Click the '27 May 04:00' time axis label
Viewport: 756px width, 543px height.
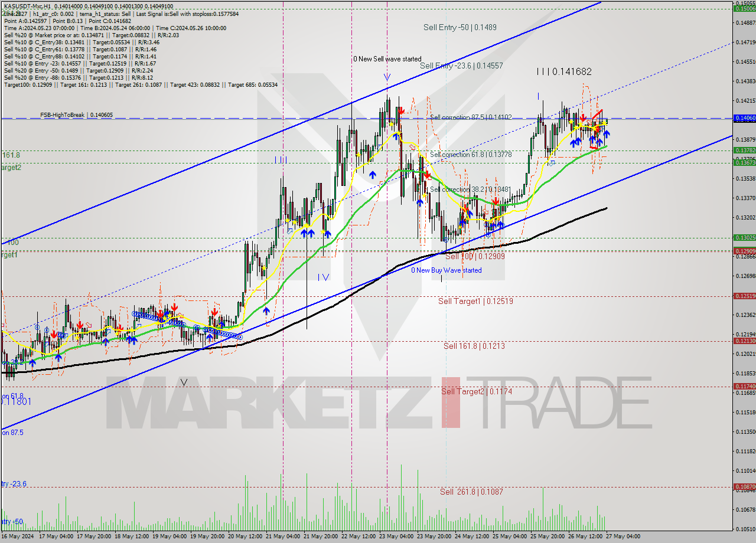623,537
